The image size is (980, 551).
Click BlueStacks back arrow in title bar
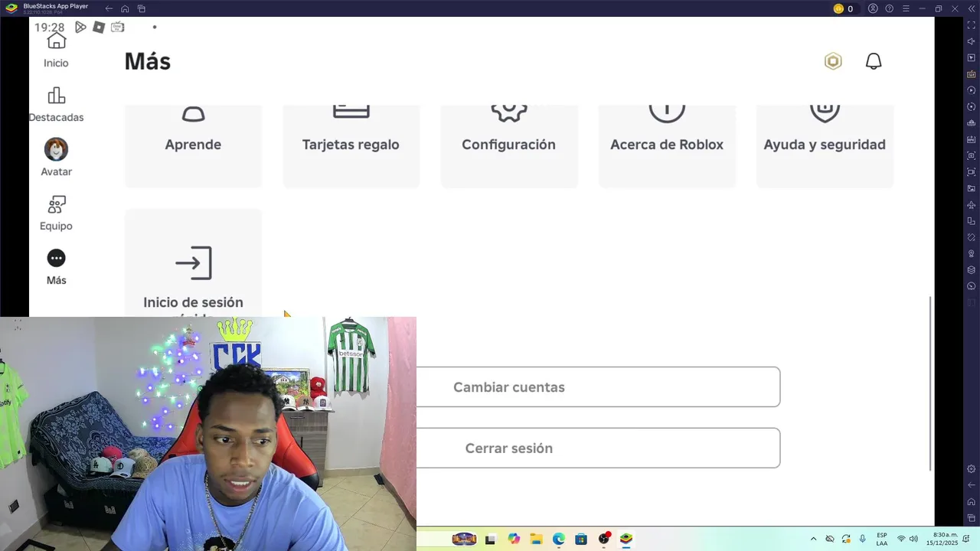[109, 8]
